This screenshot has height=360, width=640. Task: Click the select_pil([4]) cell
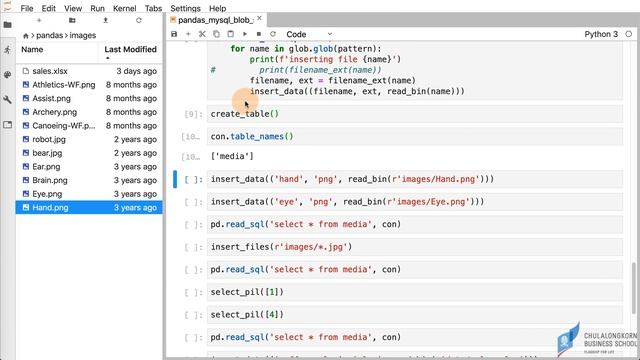coord(415,315)
